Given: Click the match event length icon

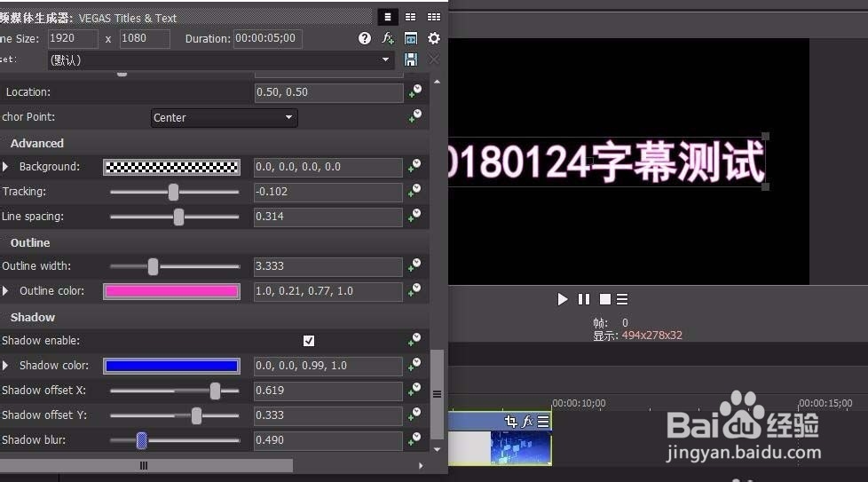Looking at the screenshot, I should (x=411, y=38).
